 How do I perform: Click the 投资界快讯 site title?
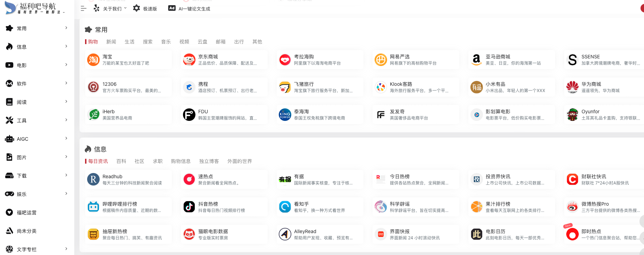tap(498, 176)
